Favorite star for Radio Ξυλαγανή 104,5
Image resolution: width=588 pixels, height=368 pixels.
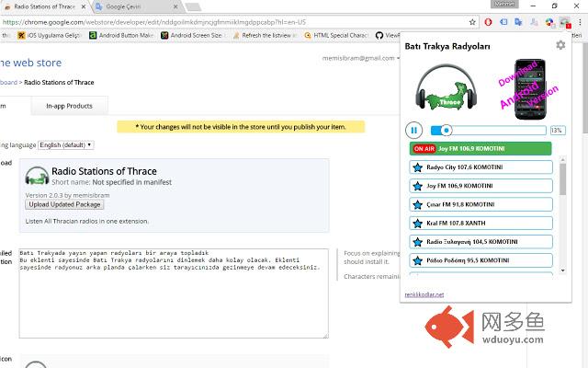coord(417,242)
